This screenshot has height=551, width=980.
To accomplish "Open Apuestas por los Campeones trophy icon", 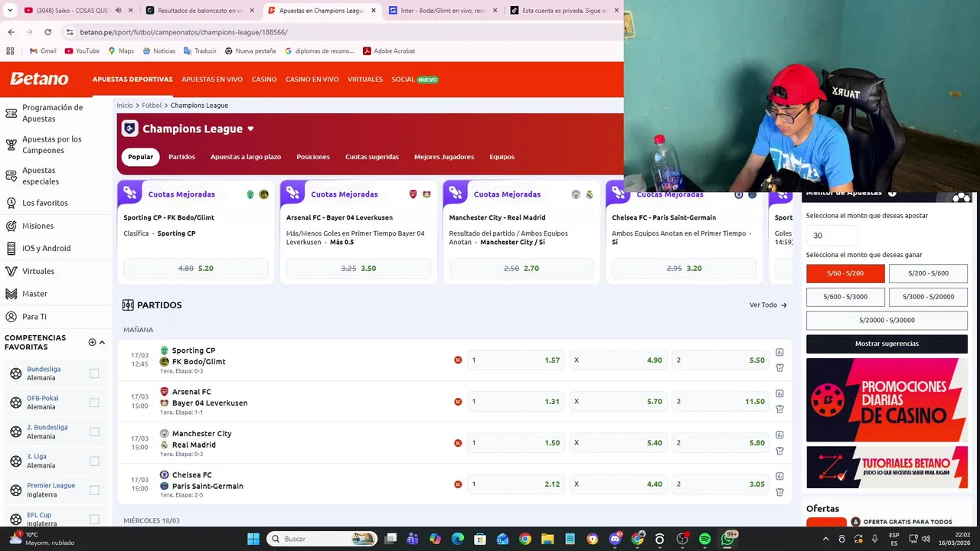I will pyautogui.click(x=11, y=145).
